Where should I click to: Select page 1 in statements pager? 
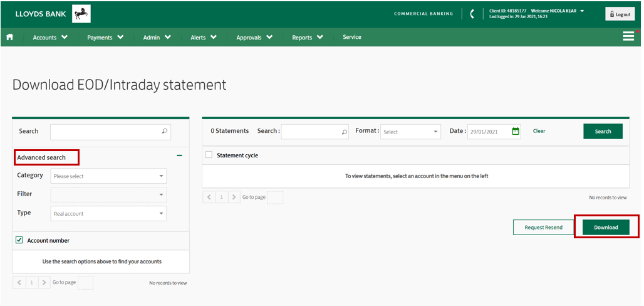[x=221, y=197]
